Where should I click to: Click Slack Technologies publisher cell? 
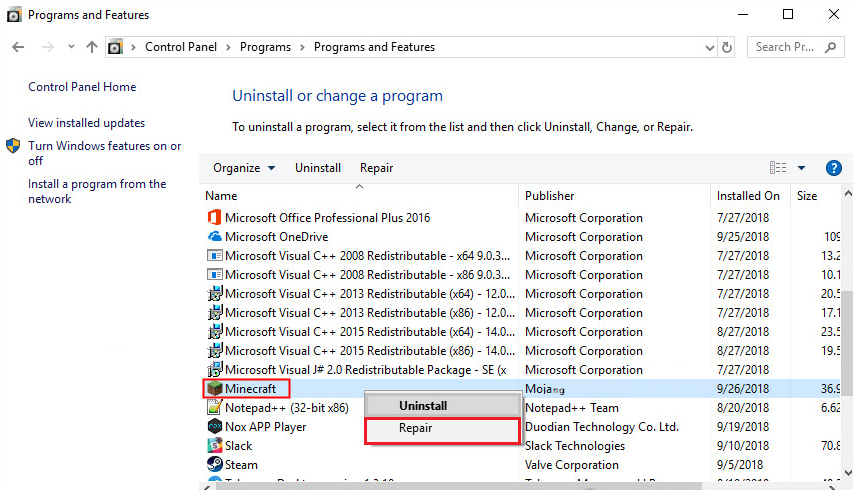(x=575, y=446)
